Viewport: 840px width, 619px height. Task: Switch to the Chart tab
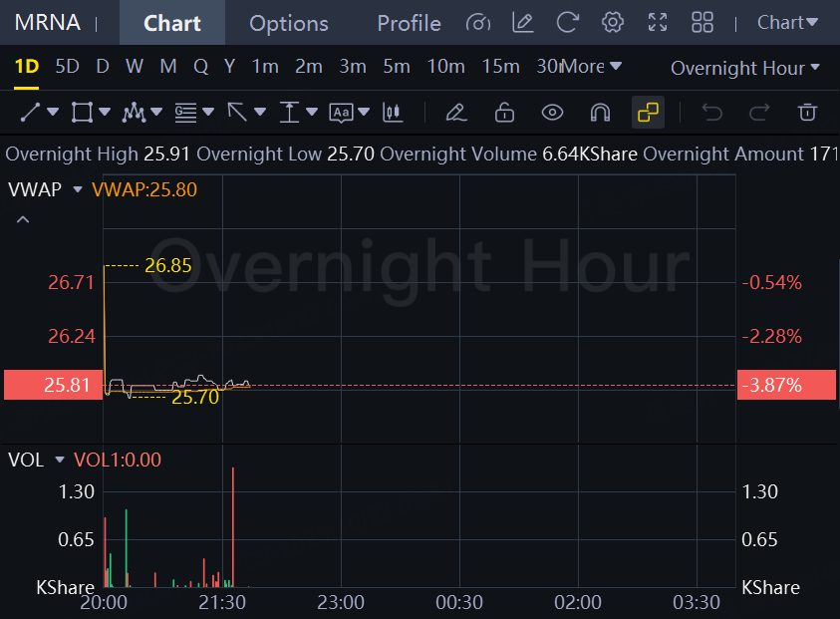[x=172, y=23]
